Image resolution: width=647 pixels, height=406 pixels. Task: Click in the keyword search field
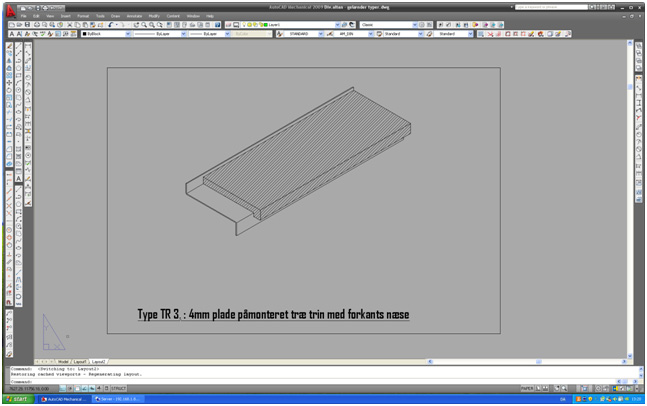click(x=551, y=7)
